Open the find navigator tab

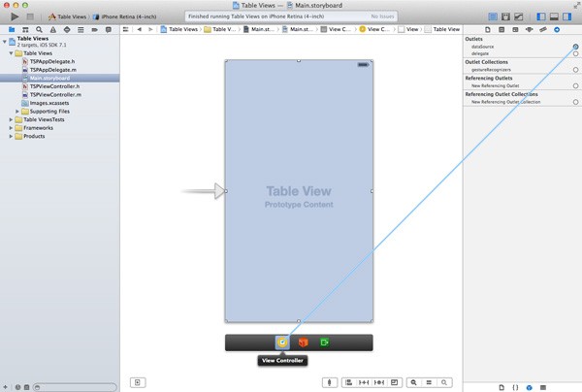[39, 29]
